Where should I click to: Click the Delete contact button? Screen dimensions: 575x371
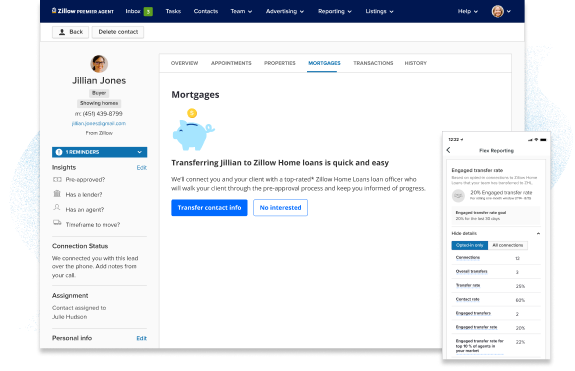[x=118, y=32]
